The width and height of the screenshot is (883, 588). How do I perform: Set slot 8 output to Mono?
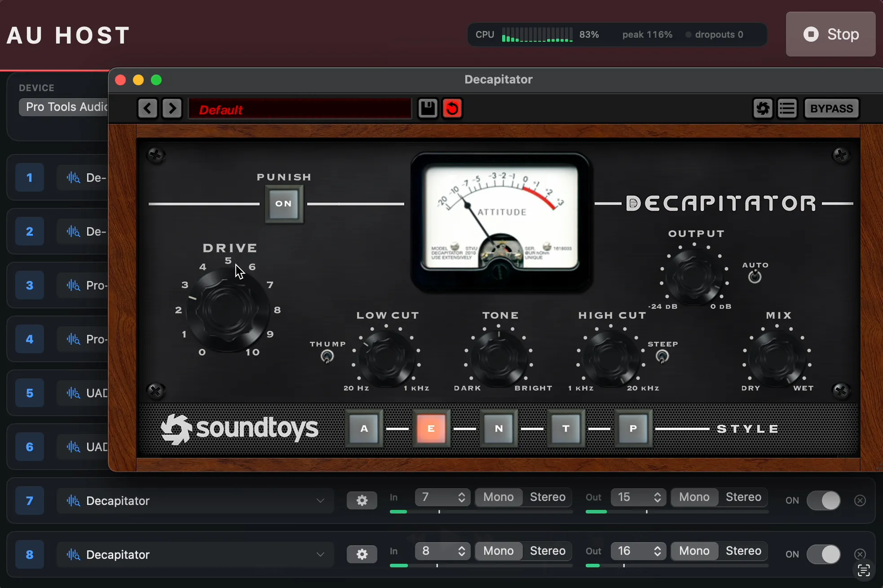[694, 551]
